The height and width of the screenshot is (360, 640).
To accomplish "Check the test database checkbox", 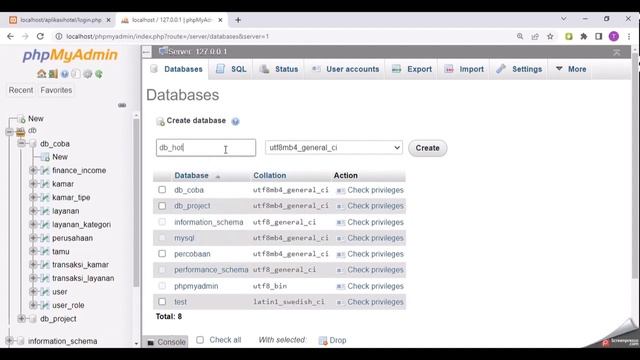I will point(162,302).
